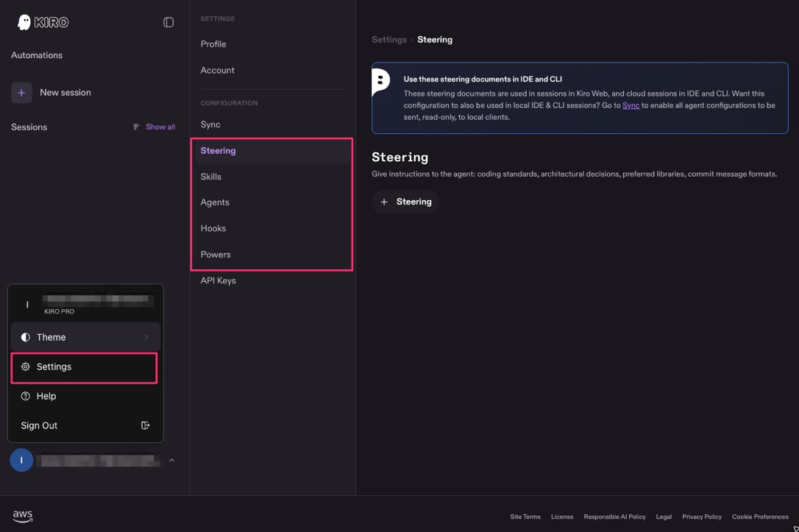799x532 pixels.
Task: Choose Sign Out in user menu
Action: tap(85, 425)
